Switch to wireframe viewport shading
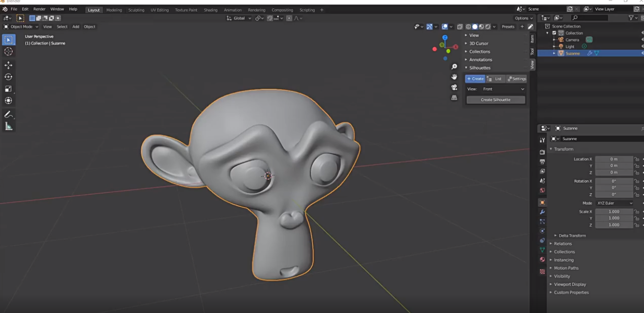644x313 pixels. (468, 26)
